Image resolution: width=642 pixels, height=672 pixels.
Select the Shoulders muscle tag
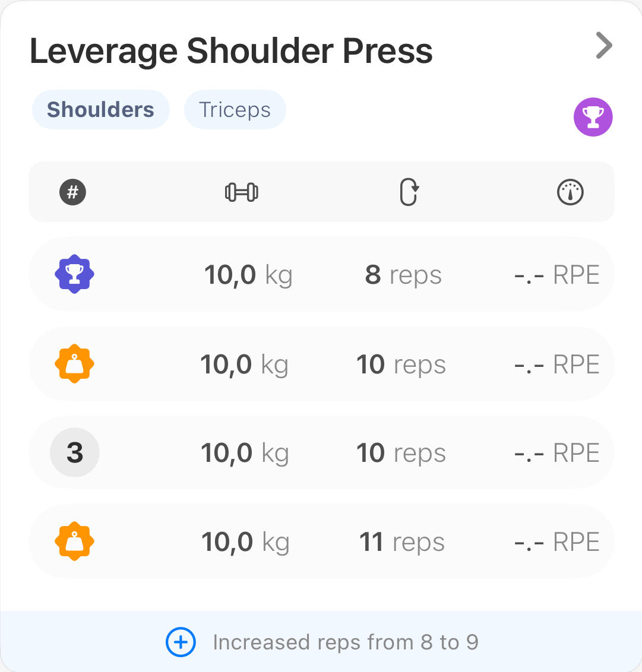click(100, 110)
